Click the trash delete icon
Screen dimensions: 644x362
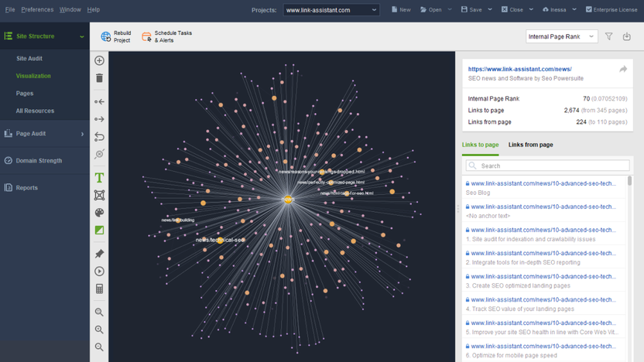tap(99, 78)
